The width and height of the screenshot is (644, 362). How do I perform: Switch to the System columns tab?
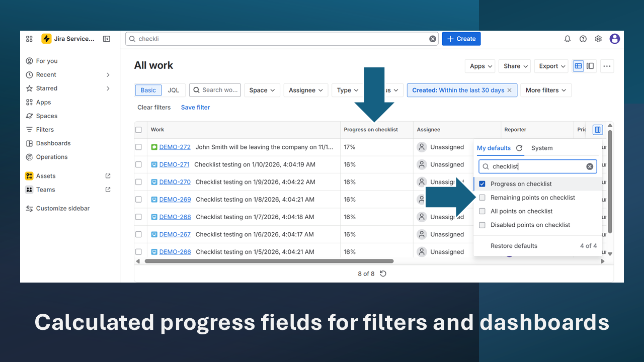click(x=542, y=148)
